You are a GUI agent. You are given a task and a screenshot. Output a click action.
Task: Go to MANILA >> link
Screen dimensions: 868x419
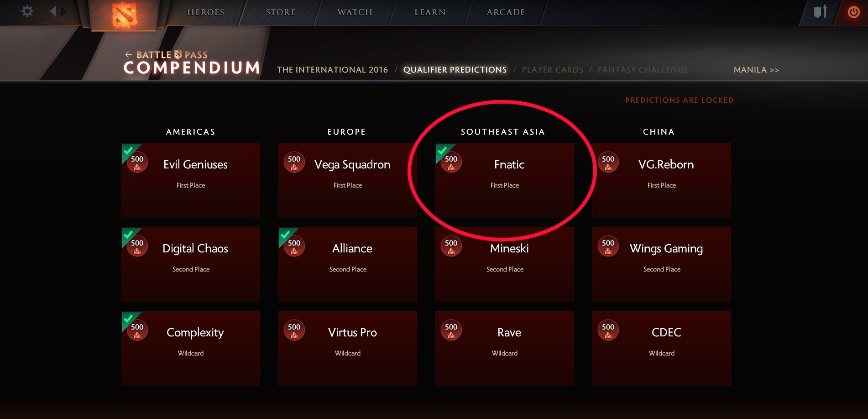756,70
